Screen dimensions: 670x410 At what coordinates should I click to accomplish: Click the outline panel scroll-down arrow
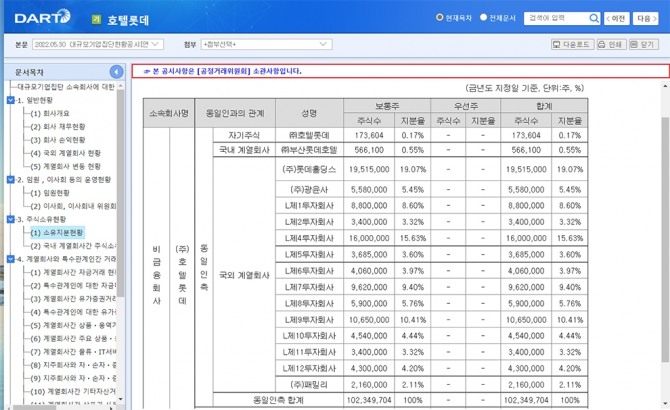coord(120,399)
